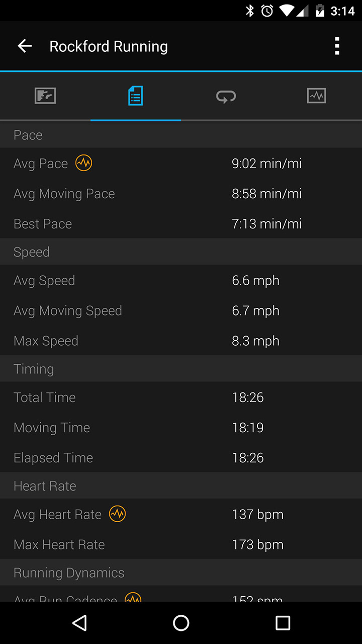Open the laps tab
Viewport: 362px width, 644px height.
pyautogui.click(x=226, y=96)
